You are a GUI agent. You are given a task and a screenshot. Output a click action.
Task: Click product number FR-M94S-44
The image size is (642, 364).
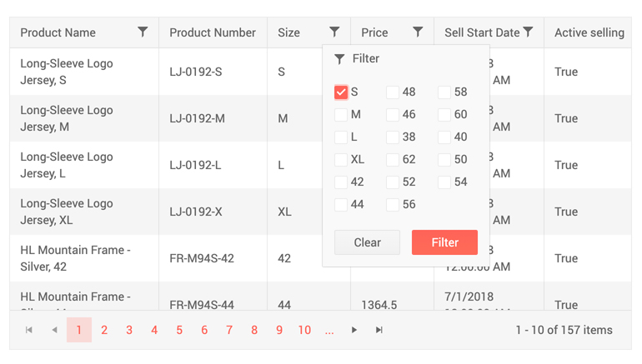(202, 304)
